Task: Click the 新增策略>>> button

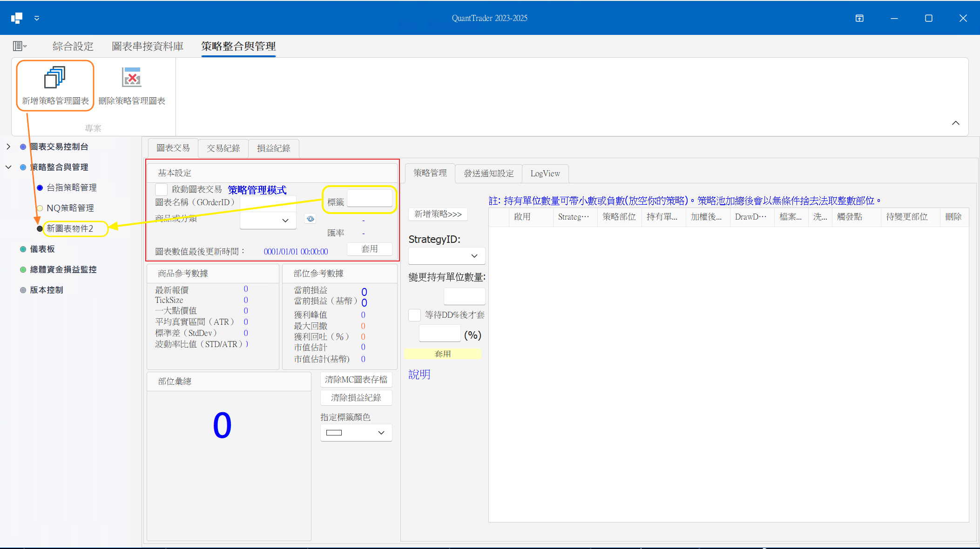Action: pyautogui.click(x=437, y=214)
